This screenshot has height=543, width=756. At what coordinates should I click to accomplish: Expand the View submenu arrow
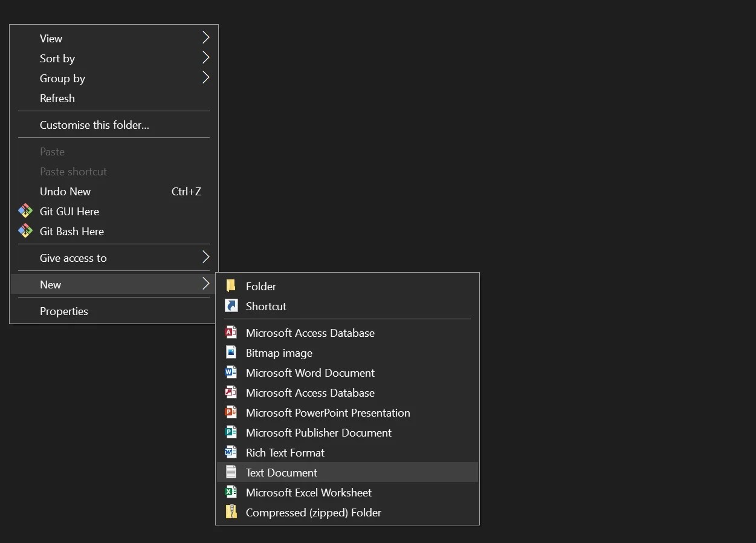[205, 38]
